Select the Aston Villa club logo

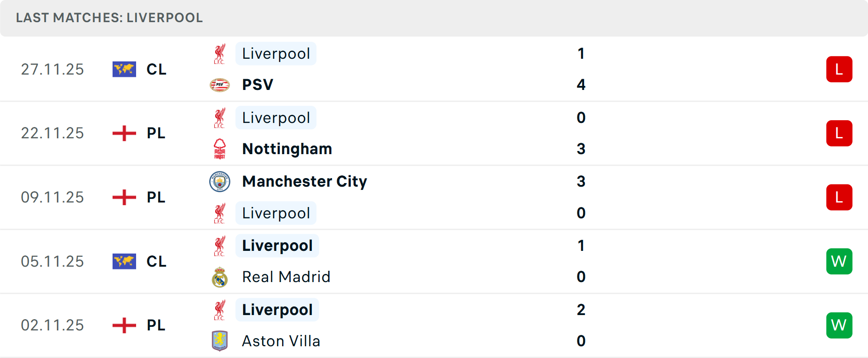tap(220, 341)
